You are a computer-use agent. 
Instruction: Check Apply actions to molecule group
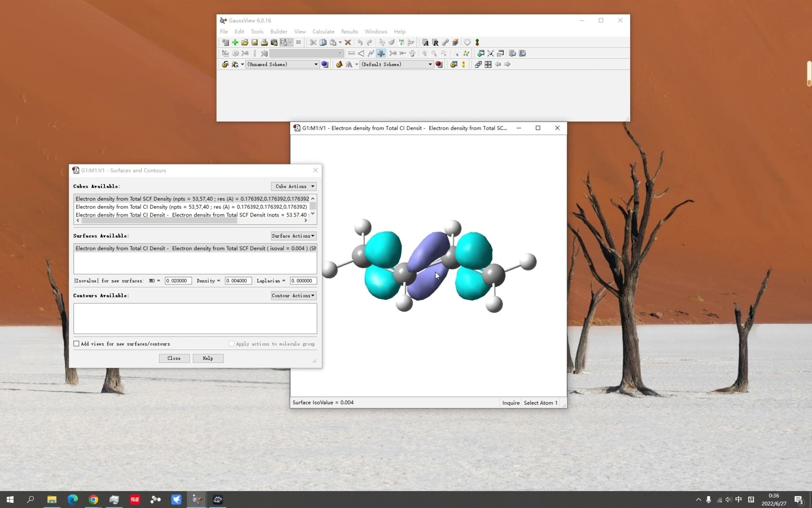(x=232, y=344)
